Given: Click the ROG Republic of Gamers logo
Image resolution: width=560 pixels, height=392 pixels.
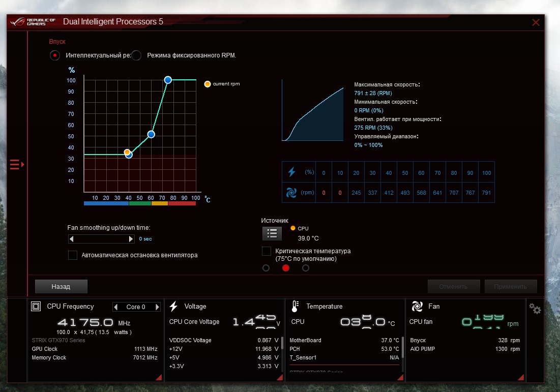Looking at the screenshot, I should click(33, 22).
